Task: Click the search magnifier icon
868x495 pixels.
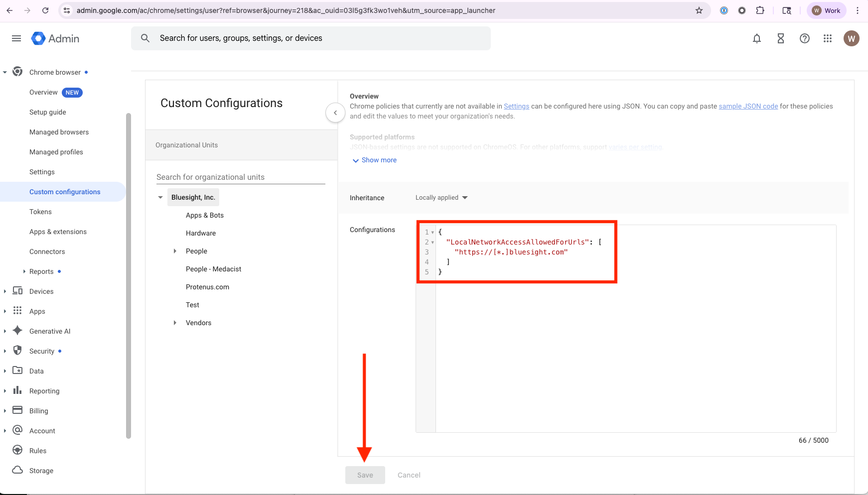Action: point(145,38)
